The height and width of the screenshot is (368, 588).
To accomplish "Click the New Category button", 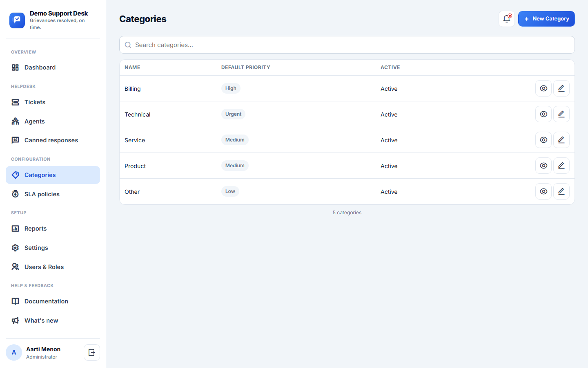I will [546, 19].
